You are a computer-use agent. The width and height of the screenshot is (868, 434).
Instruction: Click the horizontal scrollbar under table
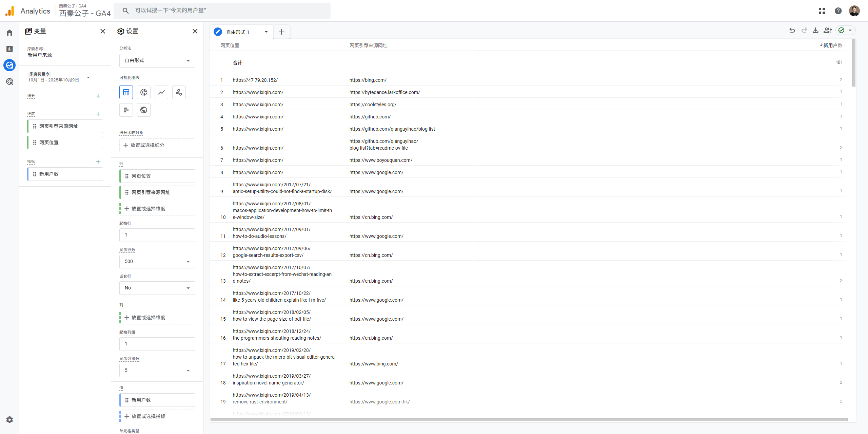tap(529, 420)
